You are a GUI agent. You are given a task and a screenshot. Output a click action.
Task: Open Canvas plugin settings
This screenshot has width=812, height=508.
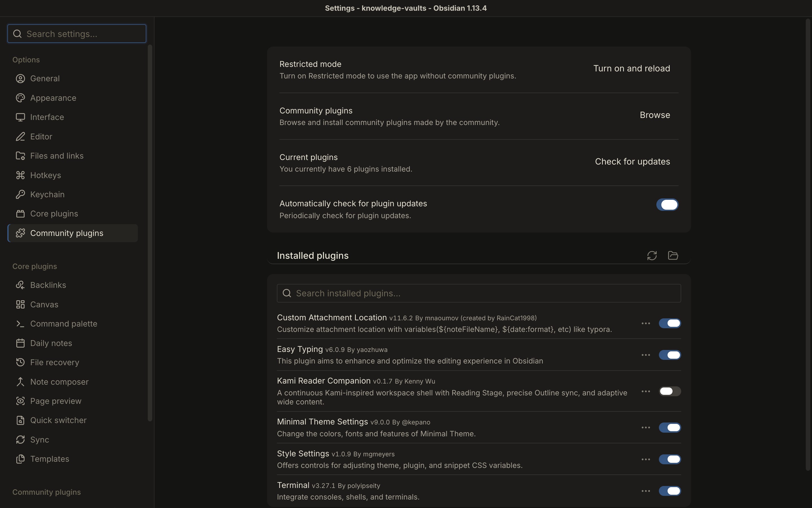click(73, 305)
